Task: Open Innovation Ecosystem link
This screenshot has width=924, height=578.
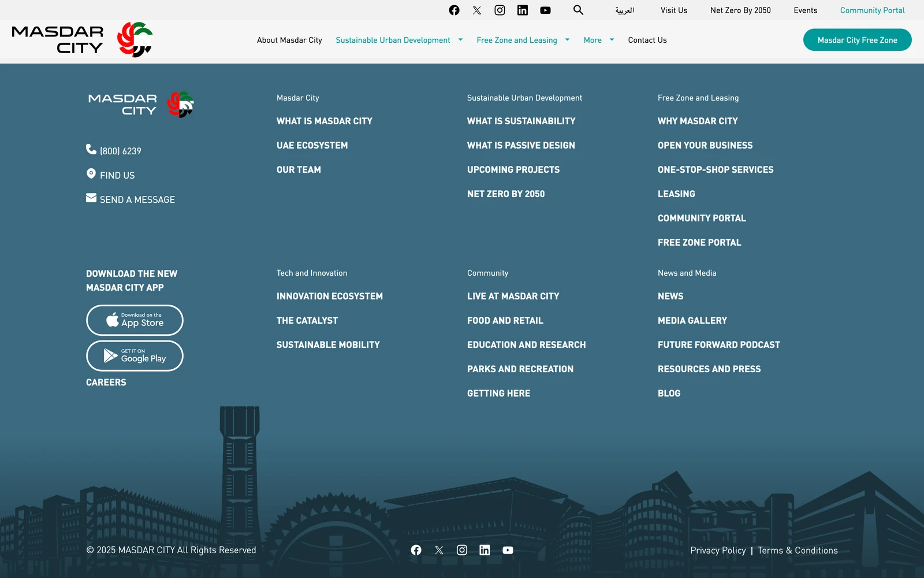Action: [329, 296]
